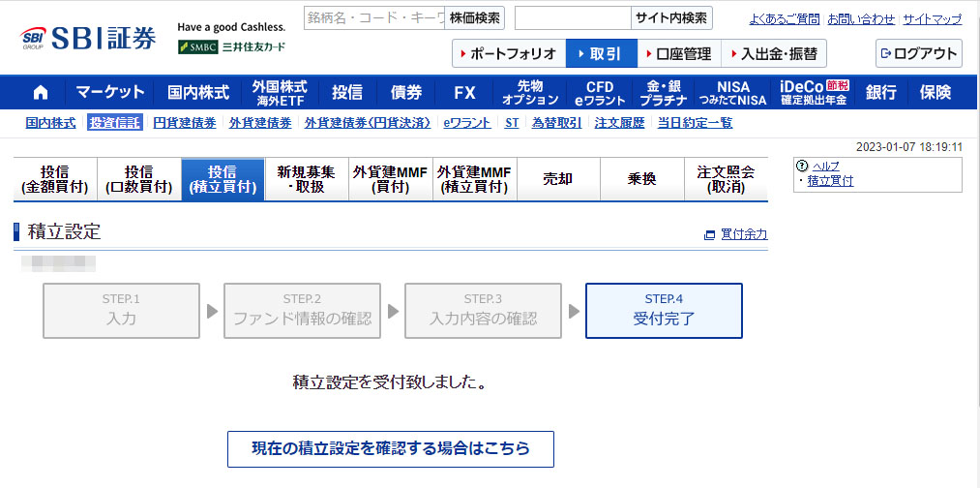The image size is (980, 488).
Task: Click the help question mark icon
Action: coord(802,167)
